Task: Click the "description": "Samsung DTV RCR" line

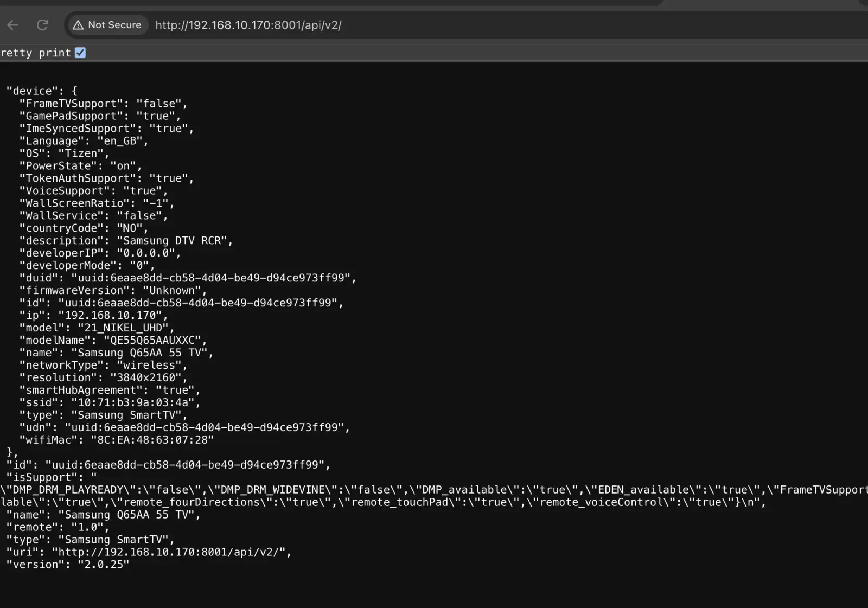Action: [126, 241]
